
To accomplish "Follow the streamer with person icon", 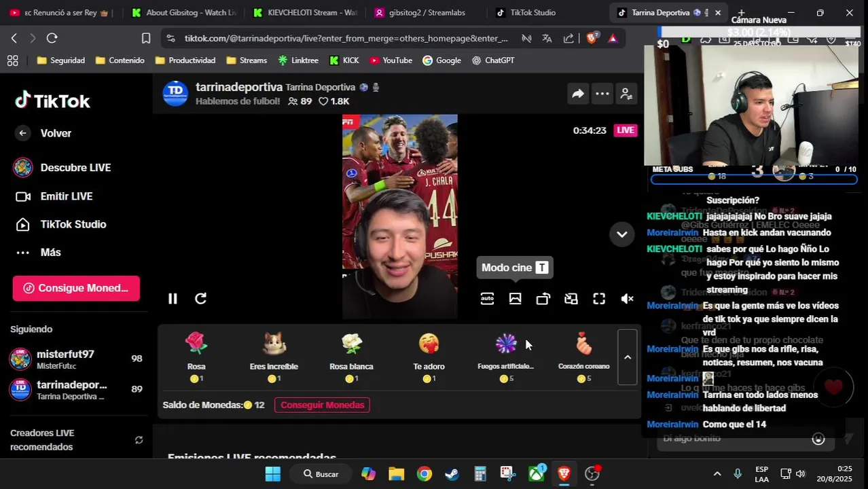I will pyautogui.click(x=626, y=94).
